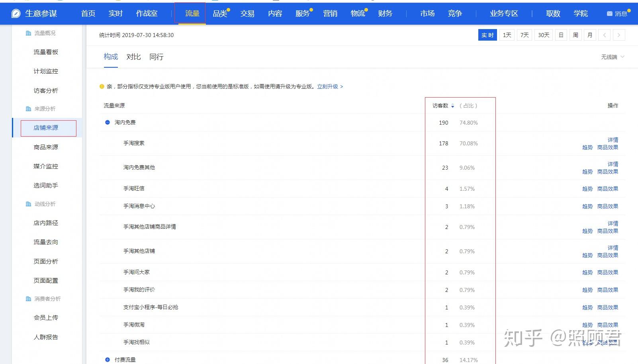This screenshot has height=364, width=638.
Task: Select the 1天 time range
Action: coord(507,35)
